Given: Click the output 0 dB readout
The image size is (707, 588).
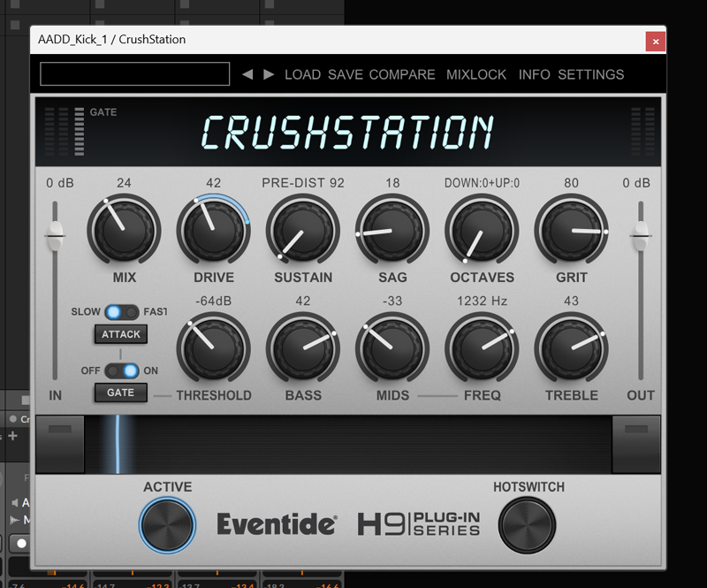Looking at the screenshot, I should coord(636,183).
